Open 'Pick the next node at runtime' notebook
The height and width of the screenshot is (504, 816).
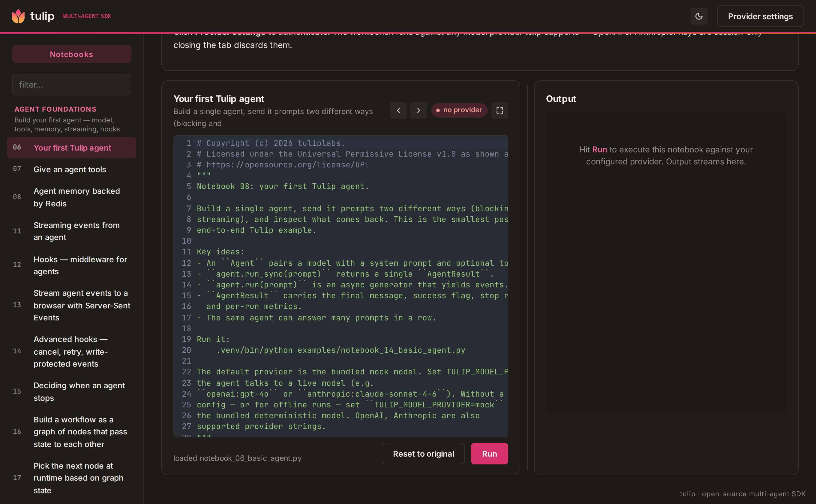(71, 478)
